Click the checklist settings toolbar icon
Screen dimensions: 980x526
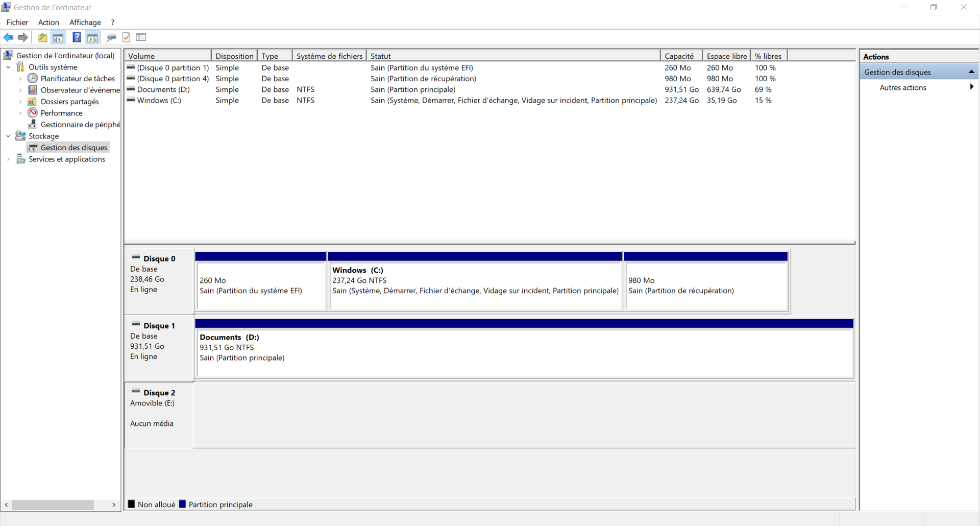141,37
